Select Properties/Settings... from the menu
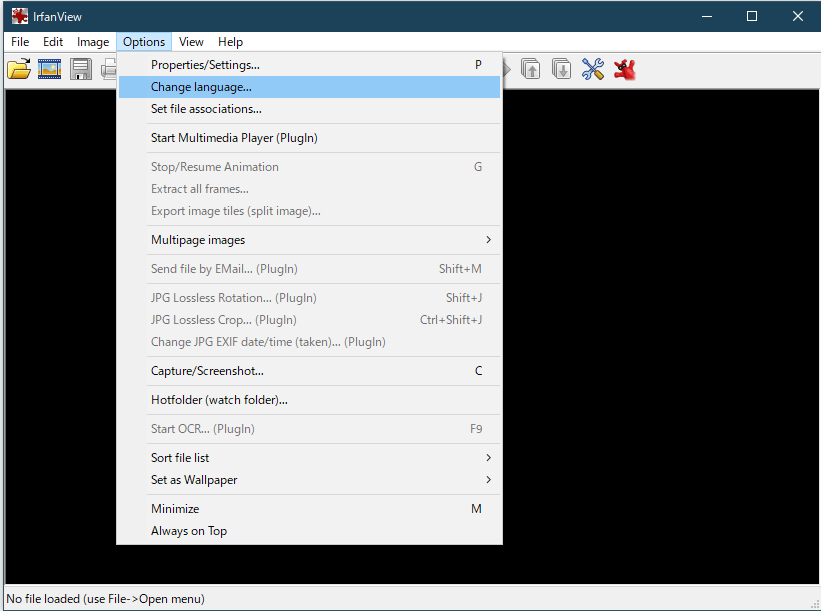Image resolution: width=821 pixels, height=611 pixels. point(309,65)
